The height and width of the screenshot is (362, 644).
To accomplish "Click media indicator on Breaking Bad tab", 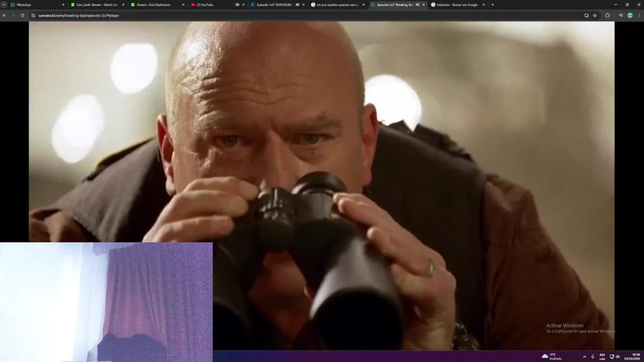I will [418, 5].
